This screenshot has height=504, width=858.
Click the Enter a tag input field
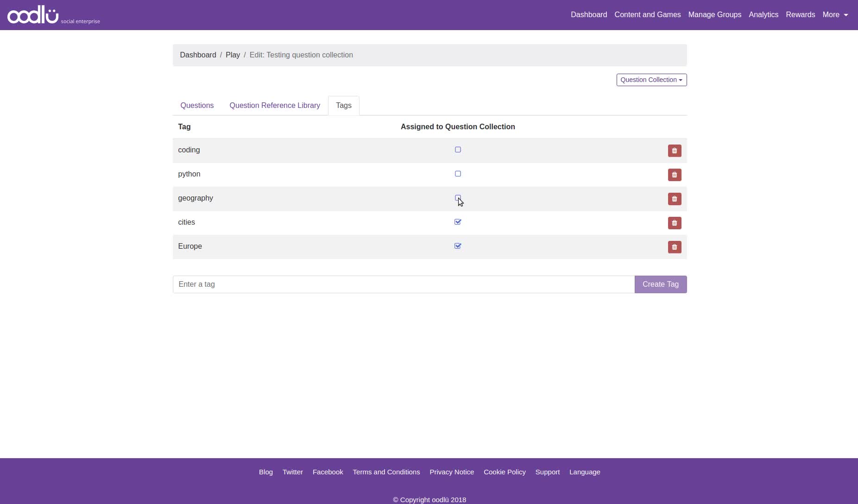coord(403,284)
